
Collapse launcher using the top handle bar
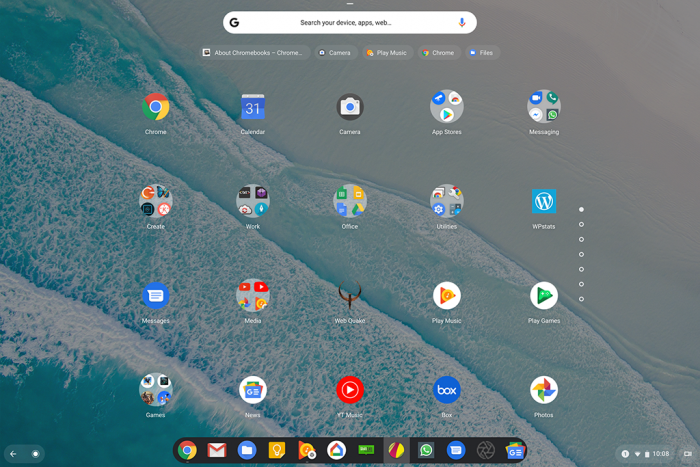350,4
